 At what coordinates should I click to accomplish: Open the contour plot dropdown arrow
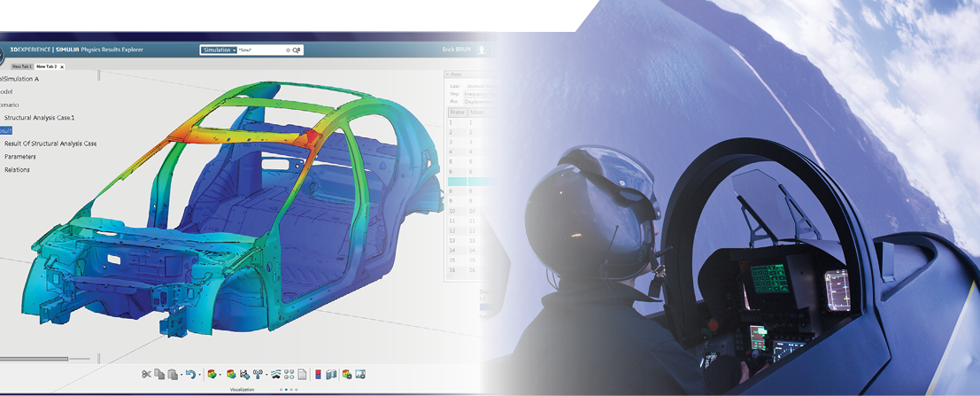[220, 375]
